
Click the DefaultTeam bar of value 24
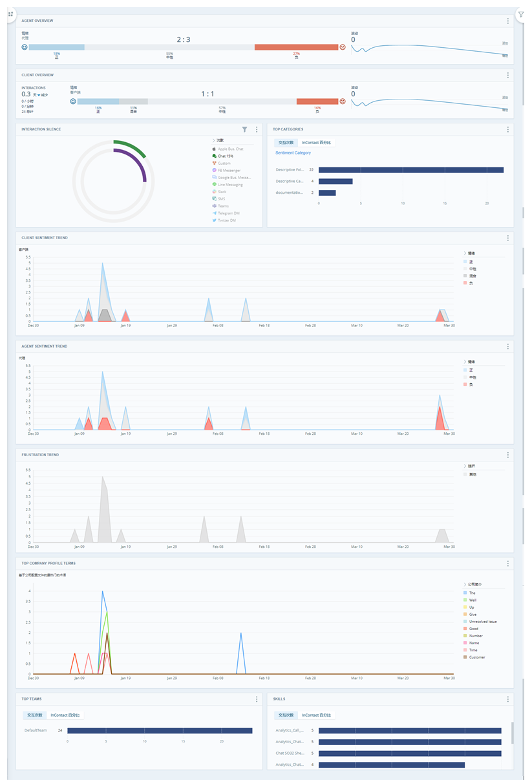pos(160,730)
